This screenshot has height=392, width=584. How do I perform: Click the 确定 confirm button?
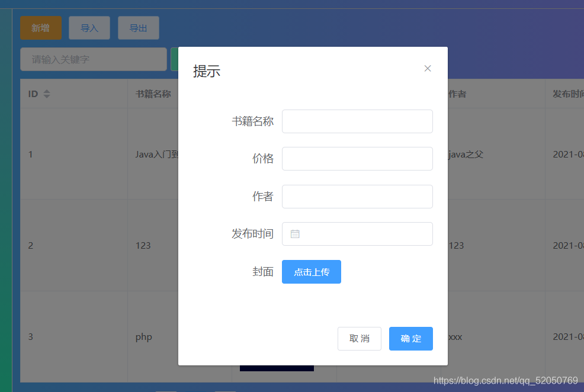(x=410, y=339)
